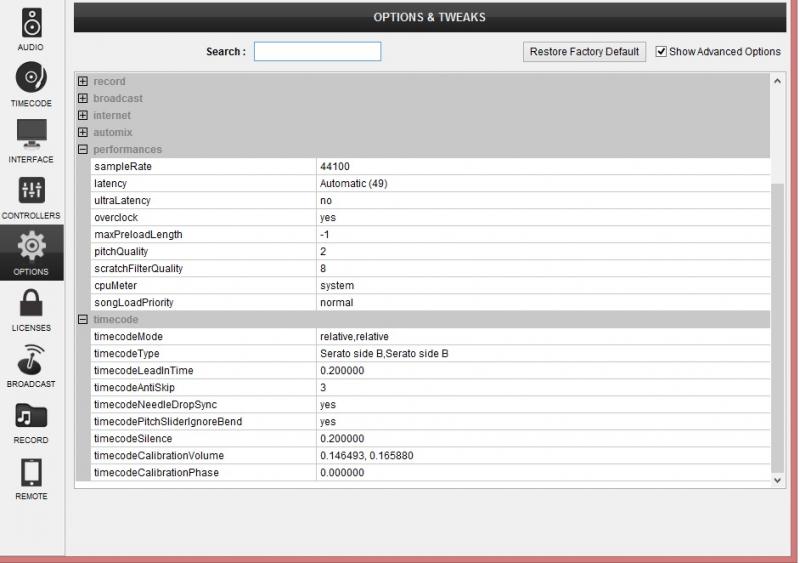Open the Broadcast antenna icon

tap(31, 358)
